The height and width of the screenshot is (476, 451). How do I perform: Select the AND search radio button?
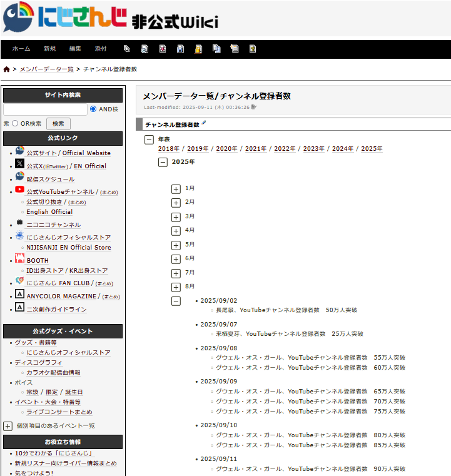tap(93, 109)
